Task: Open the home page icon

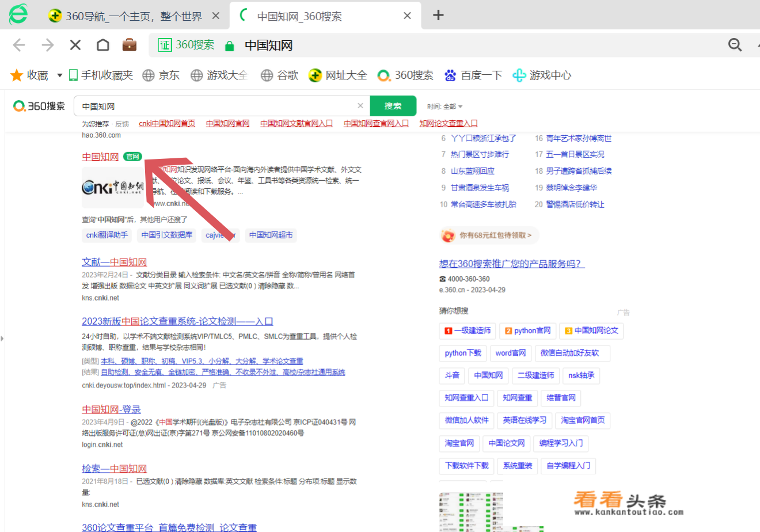Action: (x=102, y=45)
